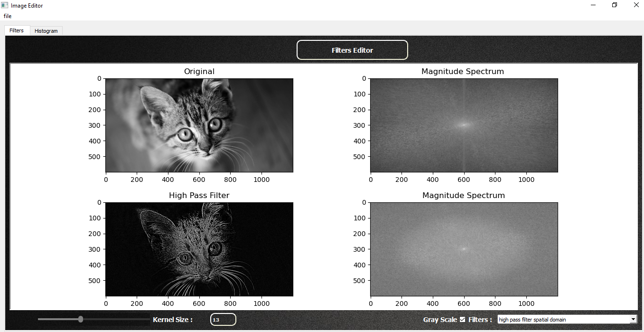Click the bottom Magnitude Spectrum plot
The image size is (644, 332).
pos(463,248)
